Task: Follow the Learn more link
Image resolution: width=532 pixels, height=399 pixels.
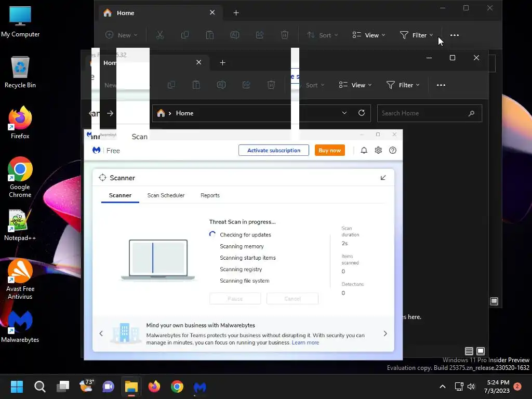Action: click(x=305, y=343)
